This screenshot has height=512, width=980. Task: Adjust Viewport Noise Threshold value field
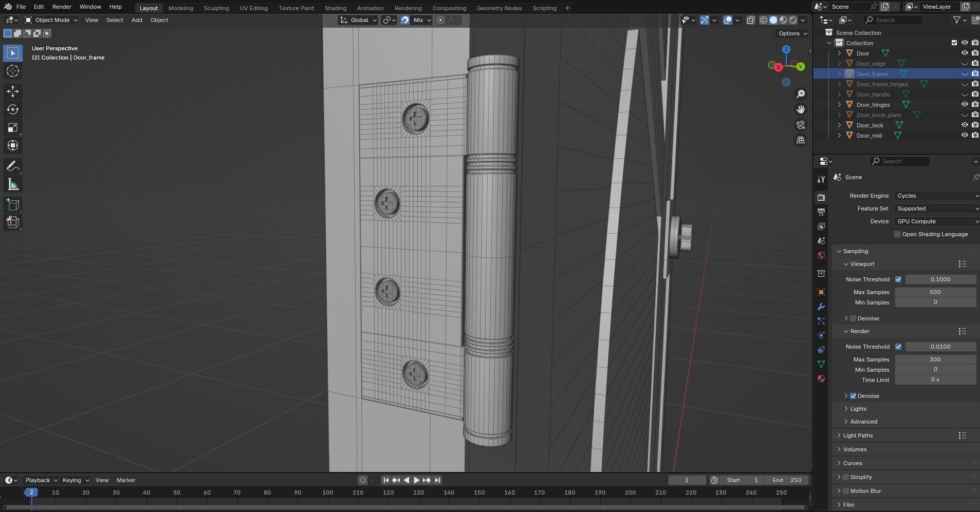(940, 279)
